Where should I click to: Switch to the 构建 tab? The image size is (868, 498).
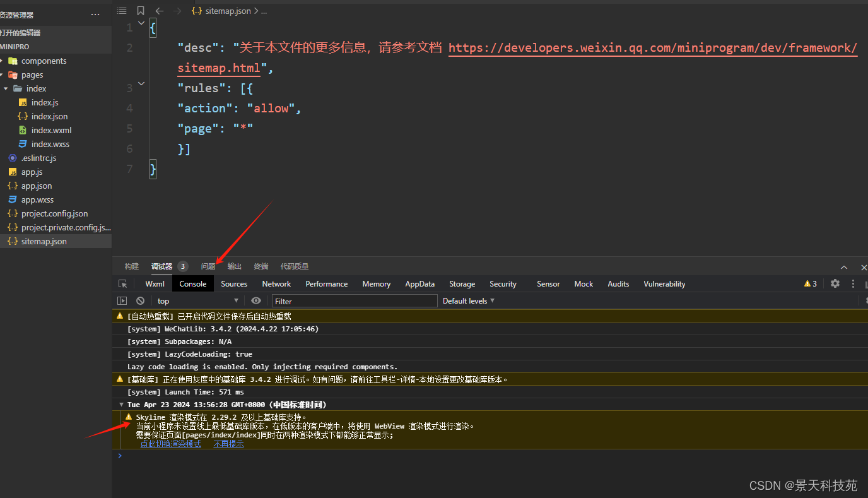(x=132, y=266)
